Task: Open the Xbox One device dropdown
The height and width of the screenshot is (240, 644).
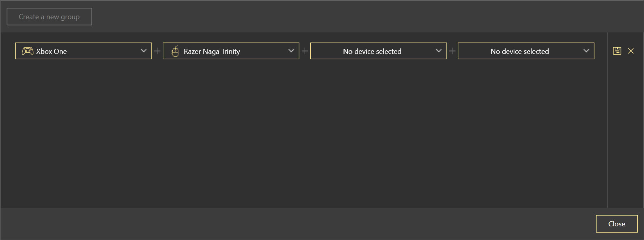Action: pos(84,51)
